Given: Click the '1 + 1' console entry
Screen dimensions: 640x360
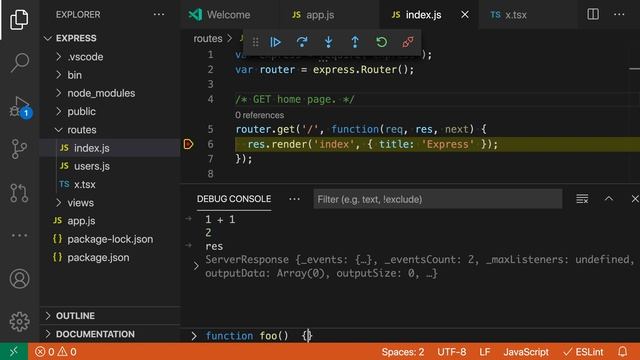Looking at the screenshot, I should pos(220,220).
